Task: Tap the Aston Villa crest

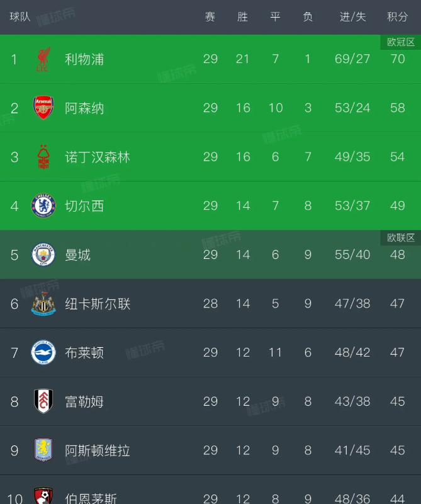Action: (x=43, y=450)
